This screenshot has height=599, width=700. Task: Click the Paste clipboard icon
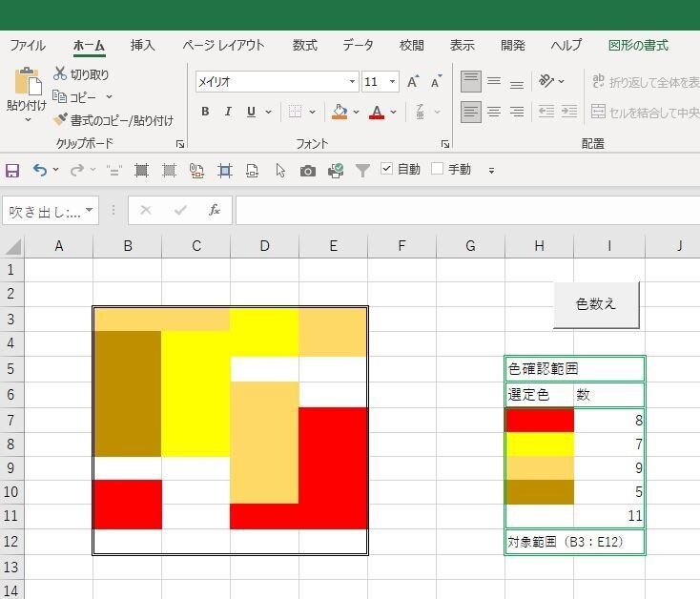pos(28,82)
